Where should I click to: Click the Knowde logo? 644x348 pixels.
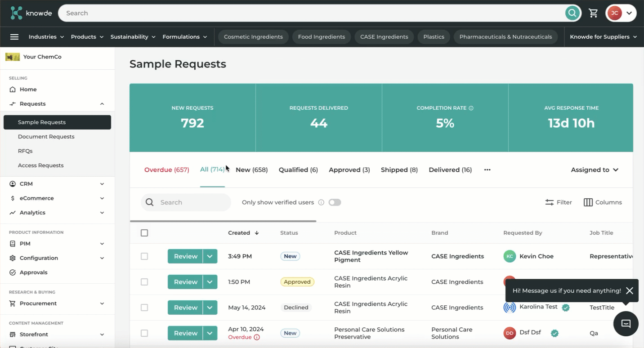point(31,13)
